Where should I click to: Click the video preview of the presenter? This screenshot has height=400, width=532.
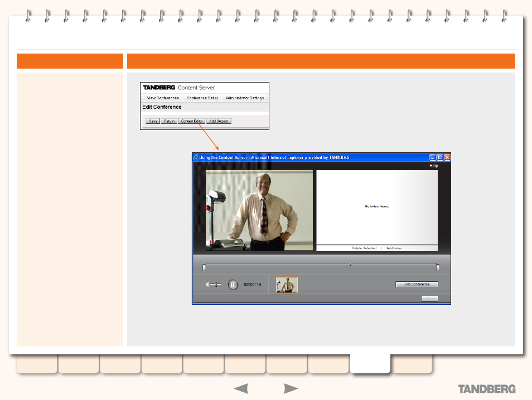tap(259, 210)
